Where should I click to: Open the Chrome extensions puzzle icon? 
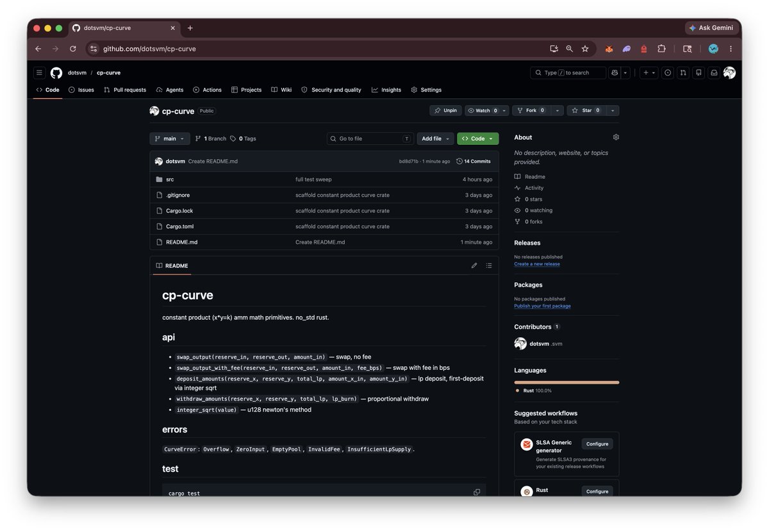pos(661,49)
